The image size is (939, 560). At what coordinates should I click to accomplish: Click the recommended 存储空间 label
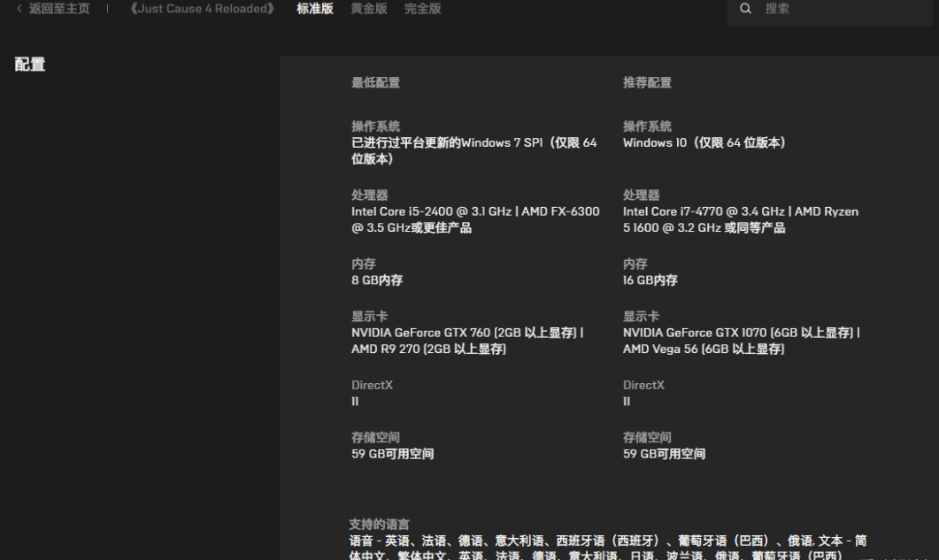(647, 438)
